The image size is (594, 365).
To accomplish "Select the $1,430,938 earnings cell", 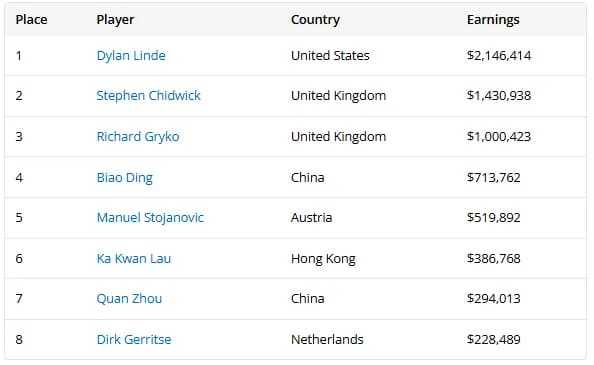I will tap(499, 96).
